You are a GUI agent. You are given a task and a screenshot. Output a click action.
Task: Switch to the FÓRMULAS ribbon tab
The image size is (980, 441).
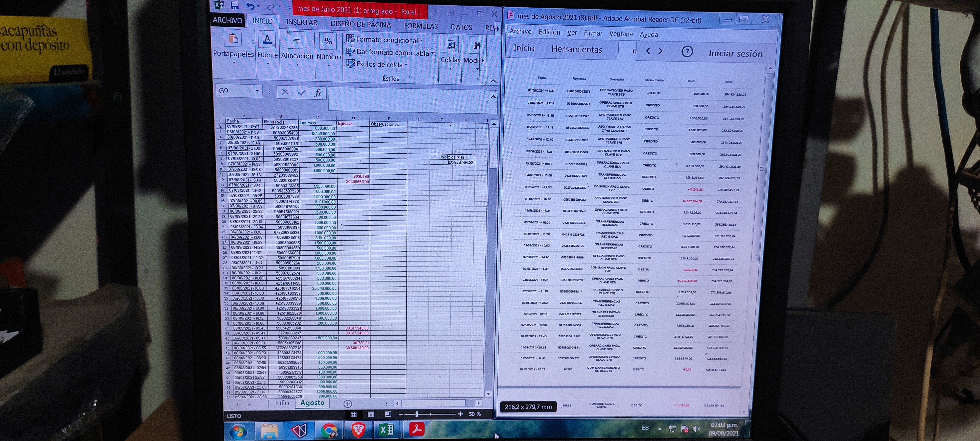[x=421, y=26]
